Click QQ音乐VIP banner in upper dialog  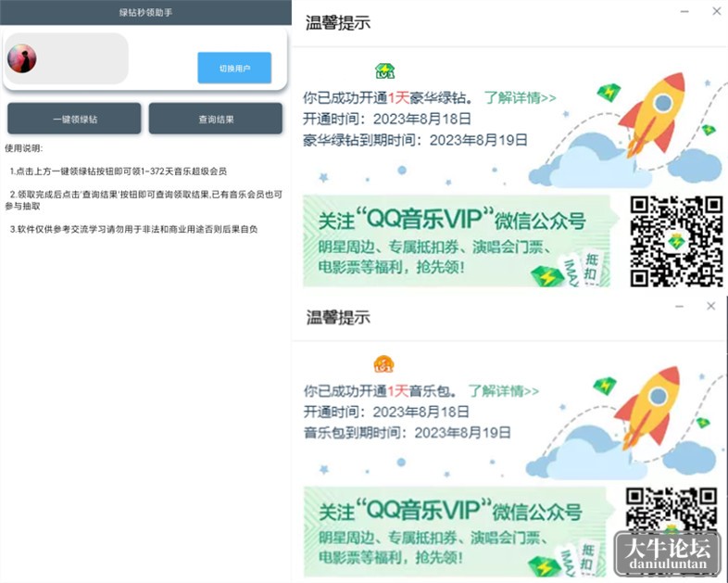pyautogui.click(x=457, y=241)
